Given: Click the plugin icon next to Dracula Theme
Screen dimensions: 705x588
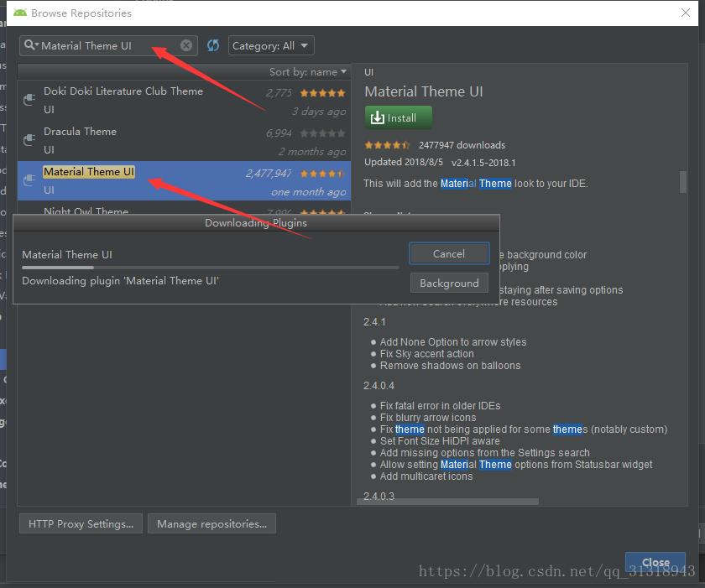Looking at the screenshot, I should [x=29, y=140].
